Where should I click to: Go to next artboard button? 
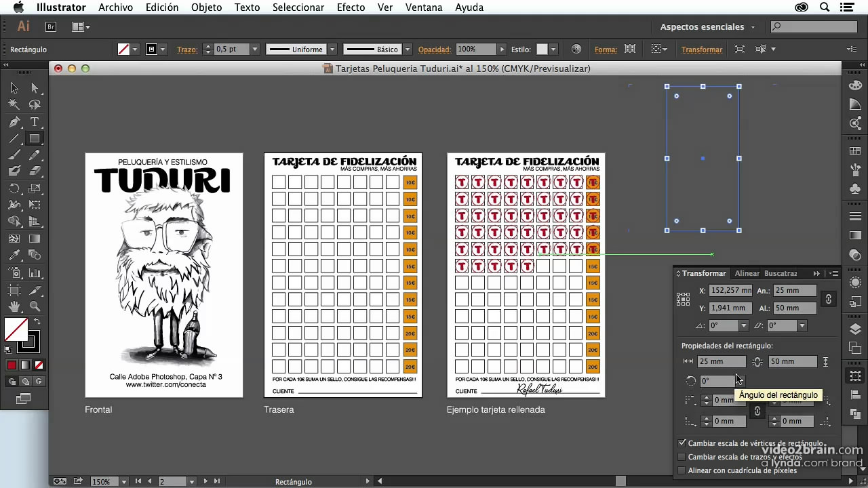point(205,481)
